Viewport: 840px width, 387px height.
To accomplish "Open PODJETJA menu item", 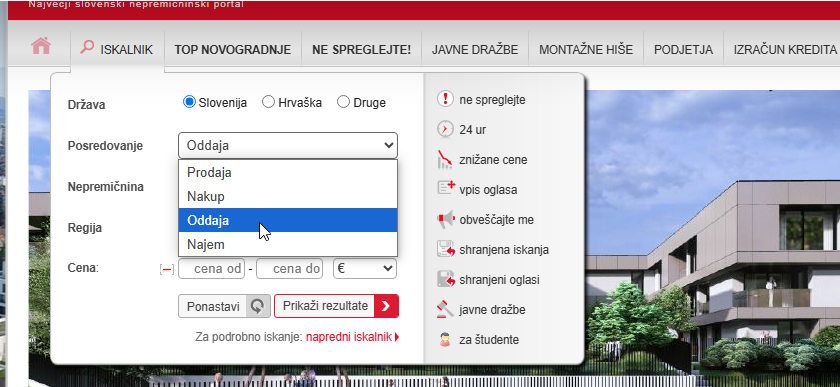I will (x=683, y=50).
